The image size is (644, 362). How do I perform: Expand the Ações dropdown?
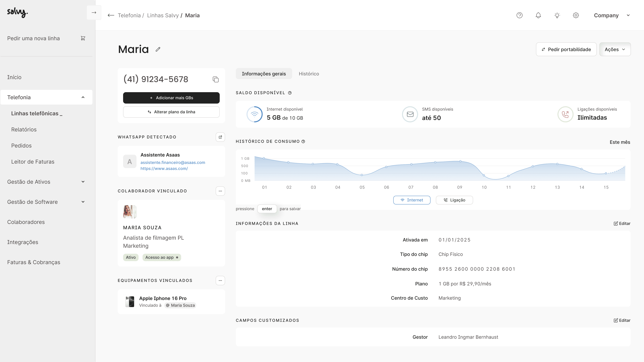tap(615, 49)
